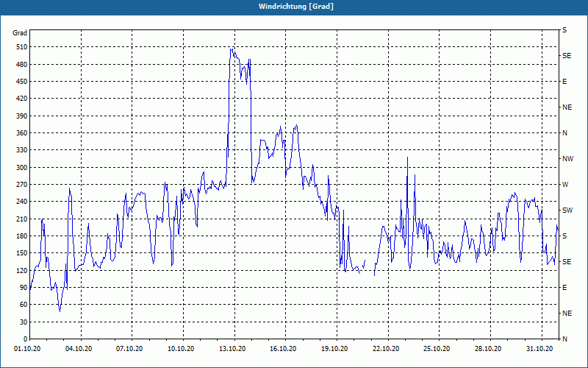This screenshot has width=588, height=368.
Task: Select the date label 22.10.20
Action: [386, 349]
